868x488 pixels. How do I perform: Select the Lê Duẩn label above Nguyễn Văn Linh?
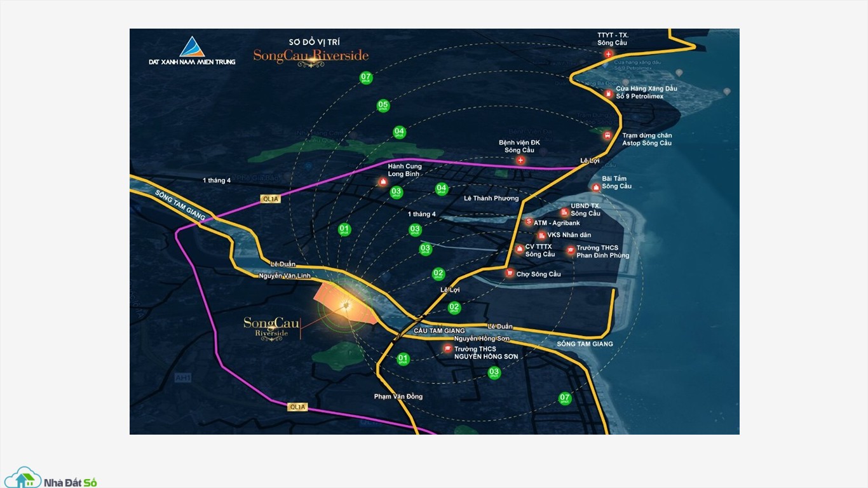click(283, 264)
